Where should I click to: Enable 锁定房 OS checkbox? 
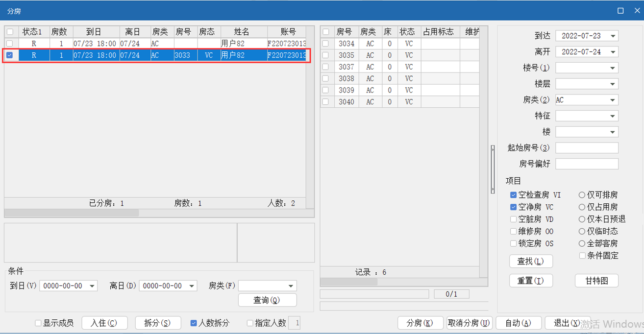coord(513,243)
